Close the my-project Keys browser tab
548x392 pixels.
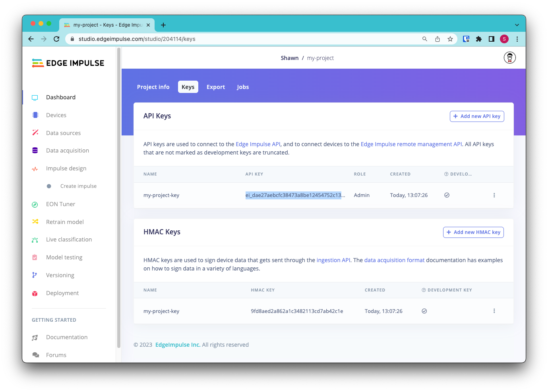click(148, 25)
